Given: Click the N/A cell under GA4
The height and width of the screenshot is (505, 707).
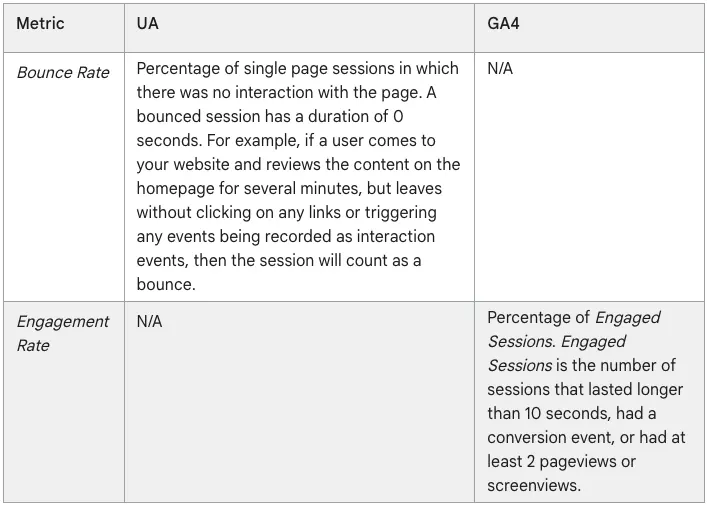Looking at the screenshot, I should [x=500, y=69].
